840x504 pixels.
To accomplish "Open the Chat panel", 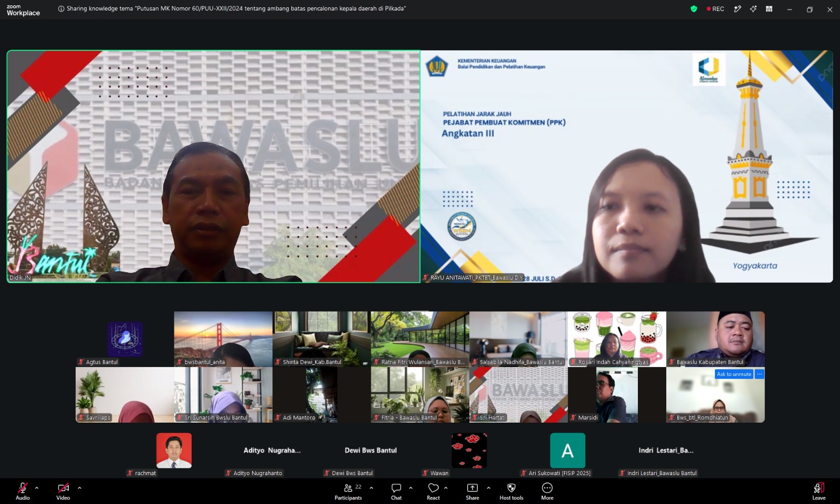I will pyautogui.click(x=396, y=491).
